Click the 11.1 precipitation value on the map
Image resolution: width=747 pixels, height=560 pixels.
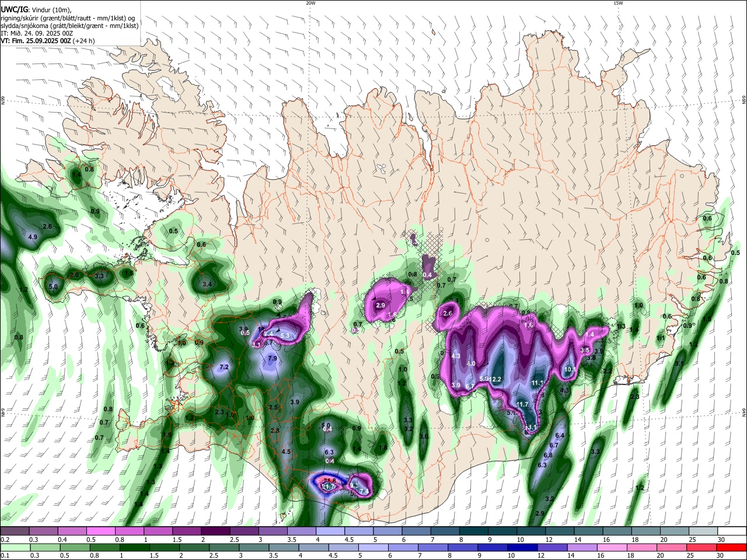click(537, 383)
